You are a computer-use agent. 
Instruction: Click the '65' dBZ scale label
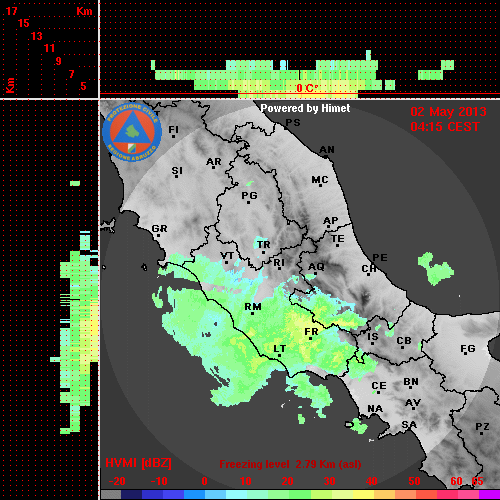477,481
